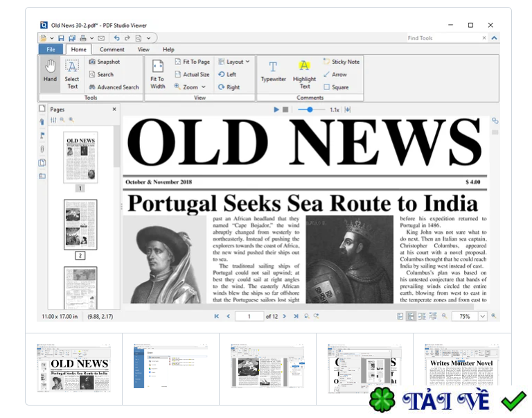Viewport: 532px width, 418px height.
Task: Take a Snapshot of the page
Action: (x=105, y=62)
